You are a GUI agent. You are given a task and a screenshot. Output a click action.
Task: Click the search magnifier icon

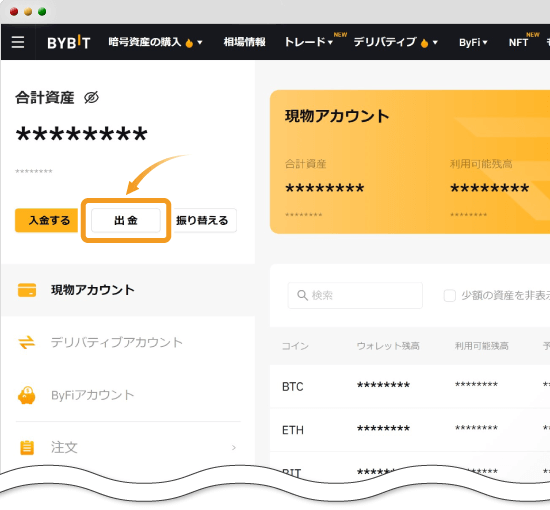tap(302, 295)
